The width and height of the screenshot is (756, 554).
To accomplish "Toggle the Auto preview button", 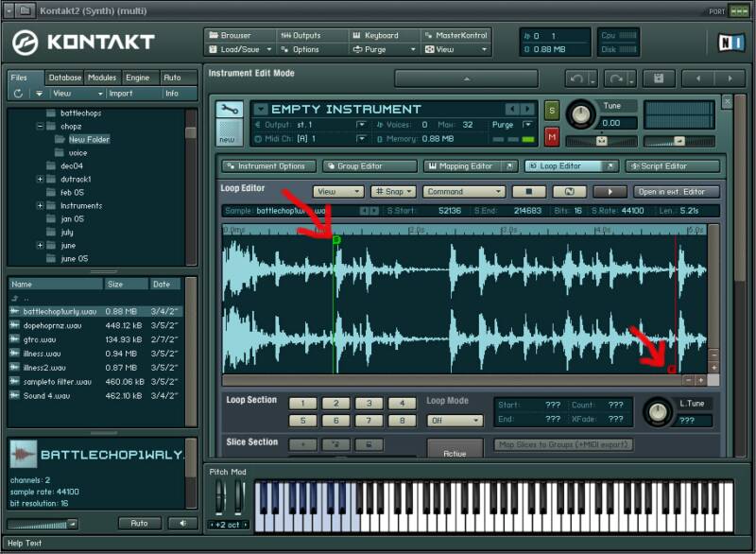I will [x=139, y=523].
